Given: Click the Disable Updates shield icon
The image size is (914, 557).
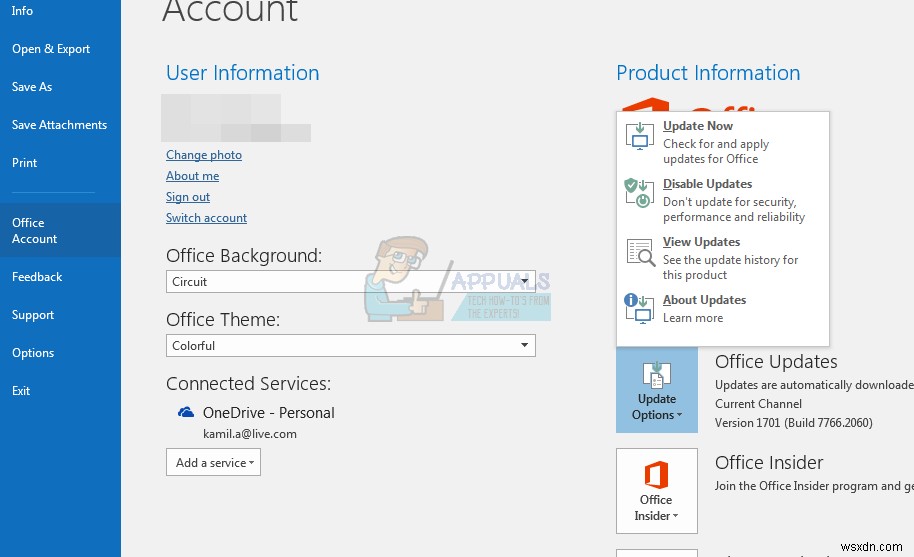Looking at the screenshot, I should click(639, 193).
